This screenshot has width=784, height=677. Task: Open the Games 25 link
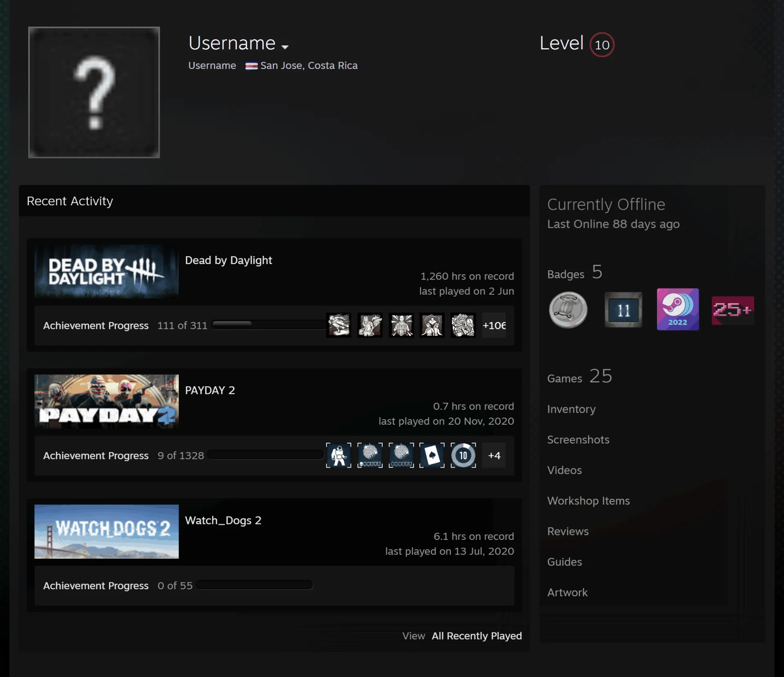click(579, 377)
